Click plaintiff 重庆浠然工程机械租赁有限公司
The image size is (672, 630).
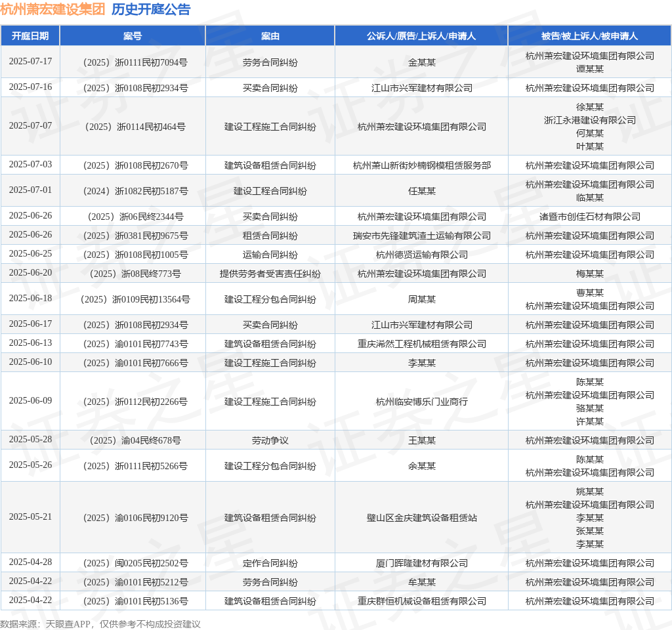422,344
